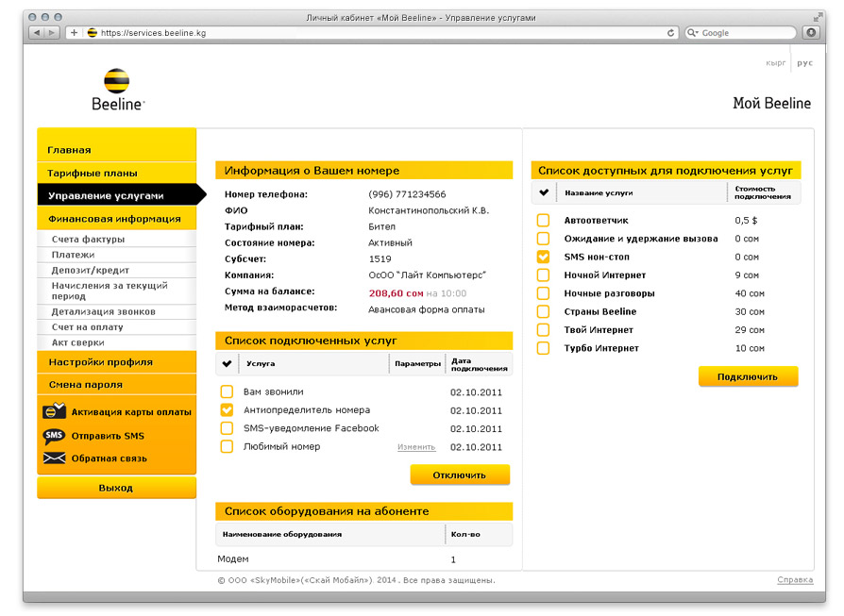Open Начисления за текущий период
The image size is (844, 616).
point(117,291)
